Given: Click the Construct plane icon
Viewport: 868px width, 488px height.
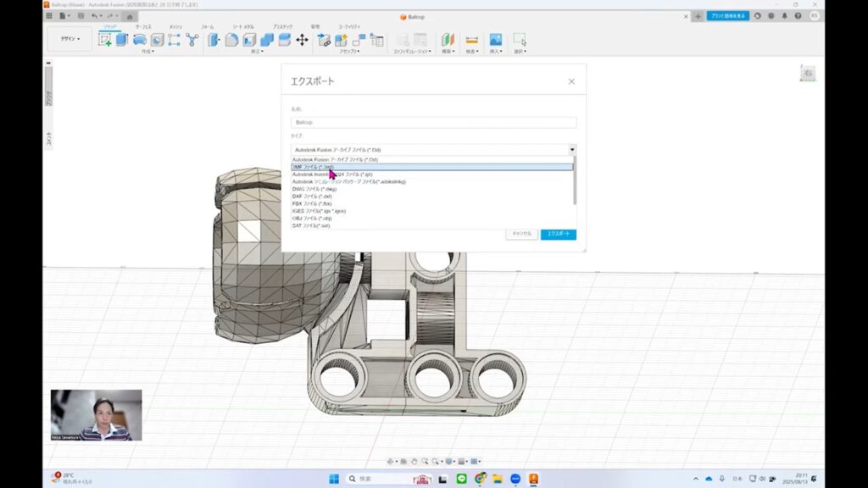Looking at the screenshot, I should [x=448, y=39].
